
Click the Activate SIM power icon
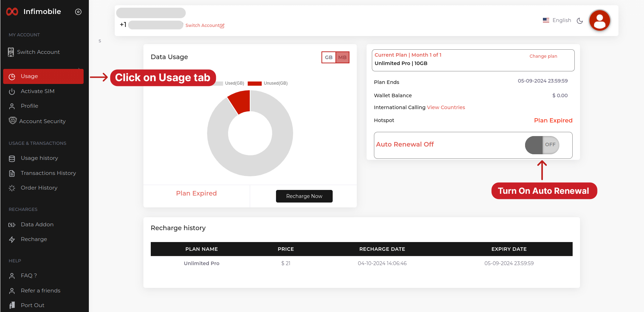pos(12,92)
